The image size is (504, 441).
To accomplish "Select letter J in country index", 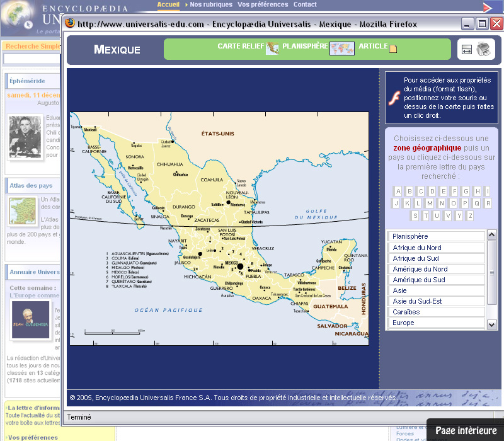I will tap(396, 203).
